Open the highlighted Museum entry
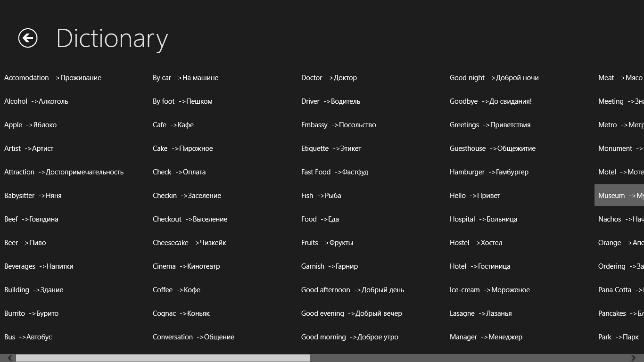 point(619,195)
